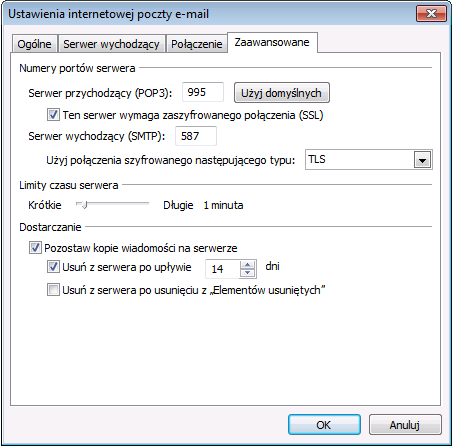Toggle SSL encrypted connection checkbox
Image resolution: width=454 pixels, height=448 pixels.
click(53, 115)
